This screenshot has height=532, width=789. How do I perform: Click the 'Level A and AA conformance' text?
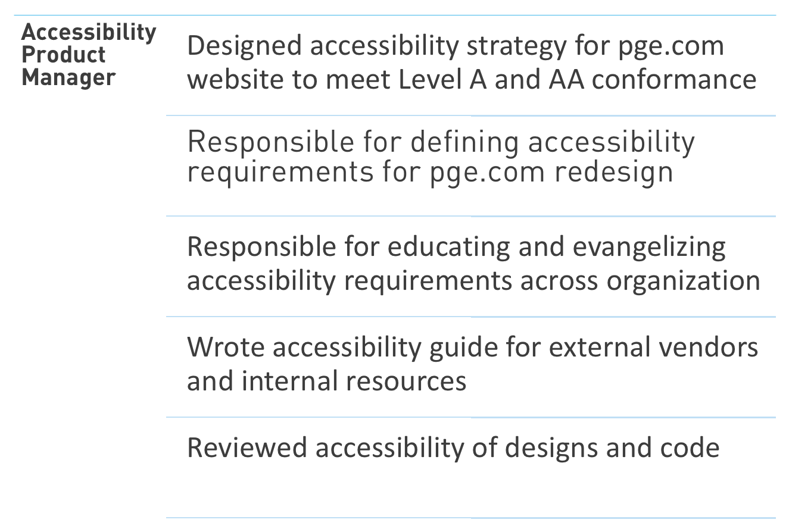578,79
